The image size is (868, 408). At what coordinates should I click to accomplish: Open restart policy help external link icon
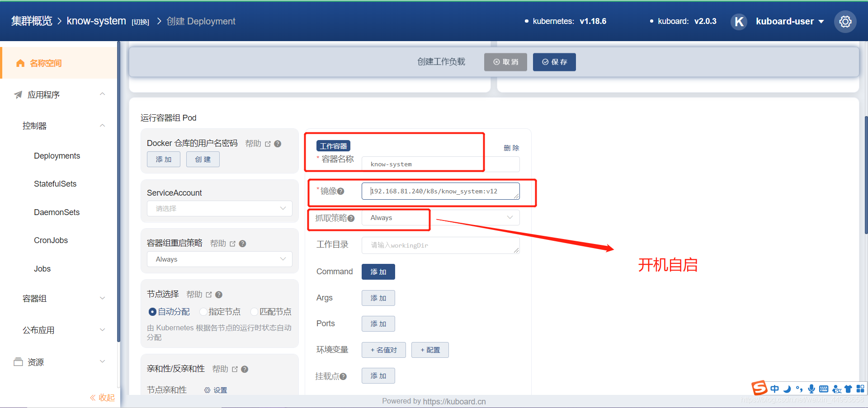point(232,244)
